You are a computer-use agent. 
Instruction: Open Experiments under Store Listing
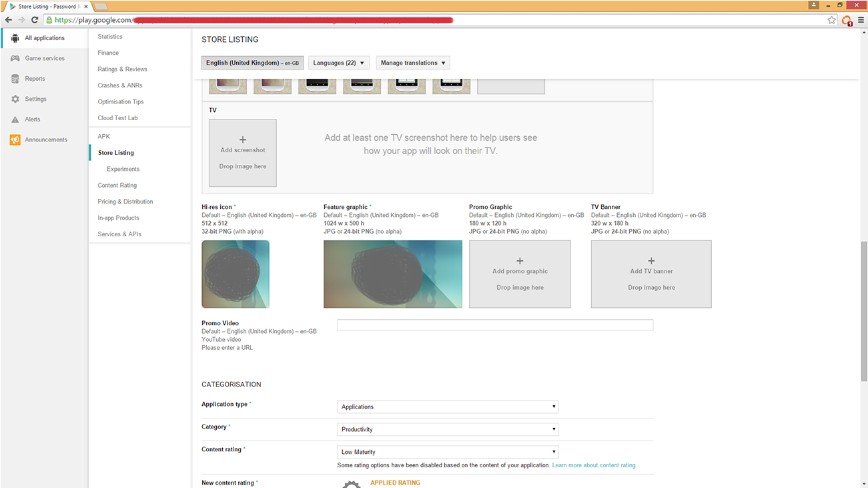click(123, 169)
